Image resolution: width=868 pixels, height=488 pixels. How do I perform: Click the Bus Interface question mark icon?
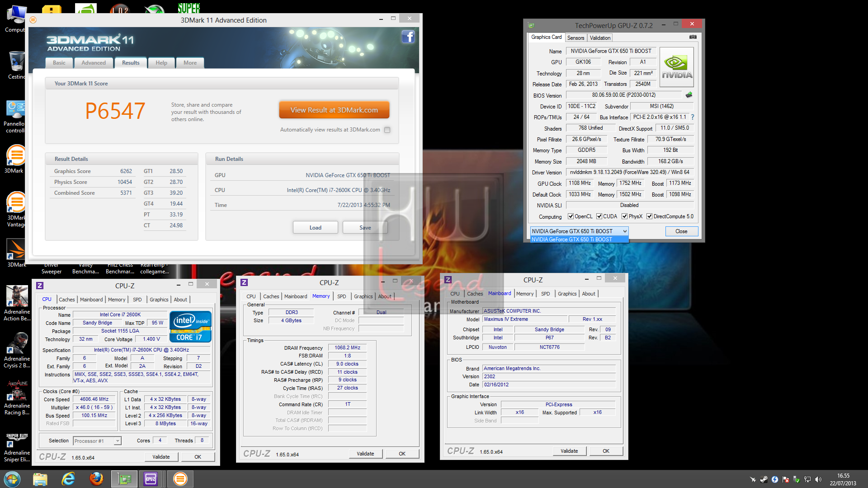tap(693, 117)
